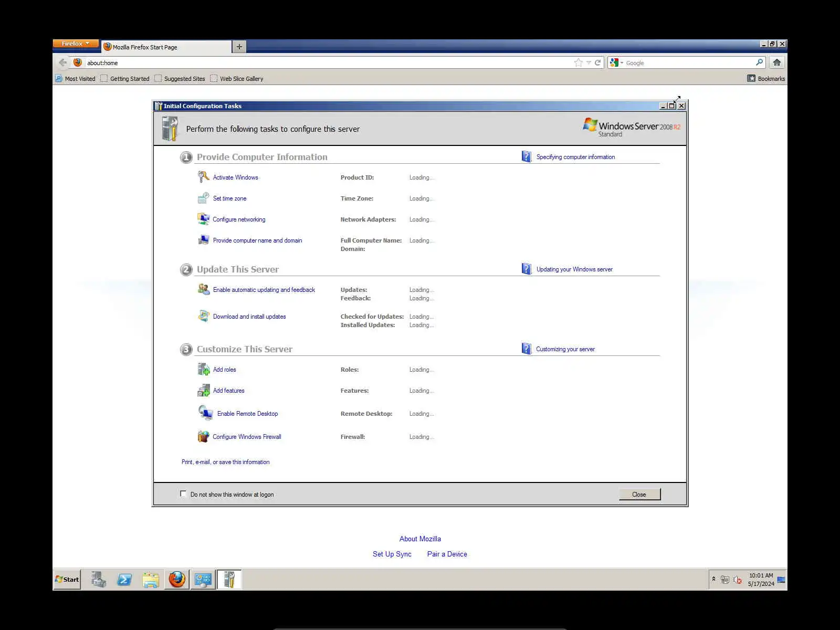Click the Firefox back arrow button
The image size is (840, 630).
(63, 62)
